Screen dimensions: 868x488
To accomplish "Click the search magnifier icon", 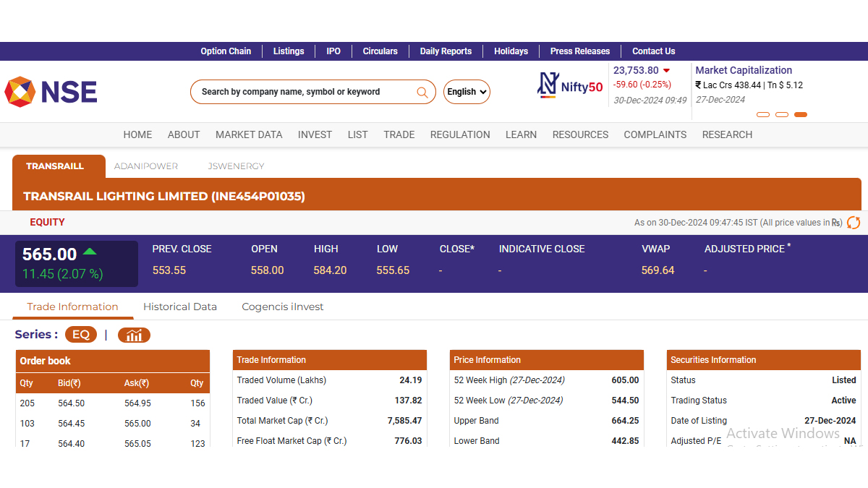I will pyautogui.click(x=422, y=92).
